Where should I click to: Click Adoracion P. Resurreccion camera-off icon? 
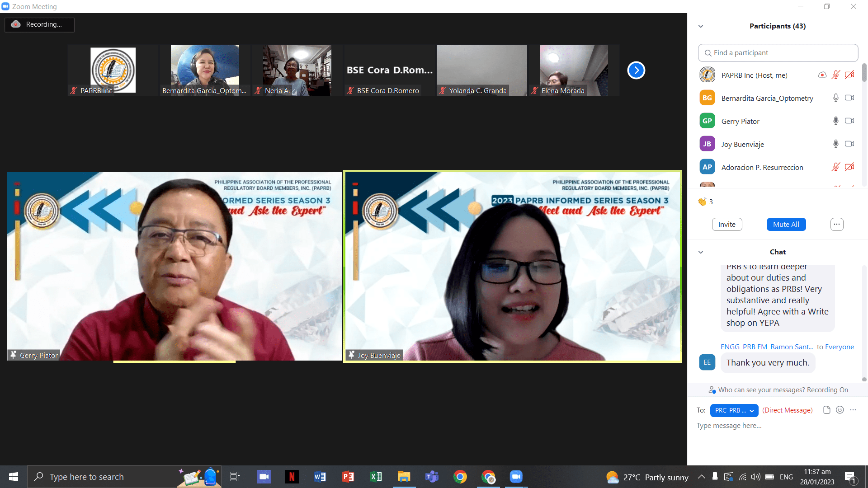(x=849, y=167)
